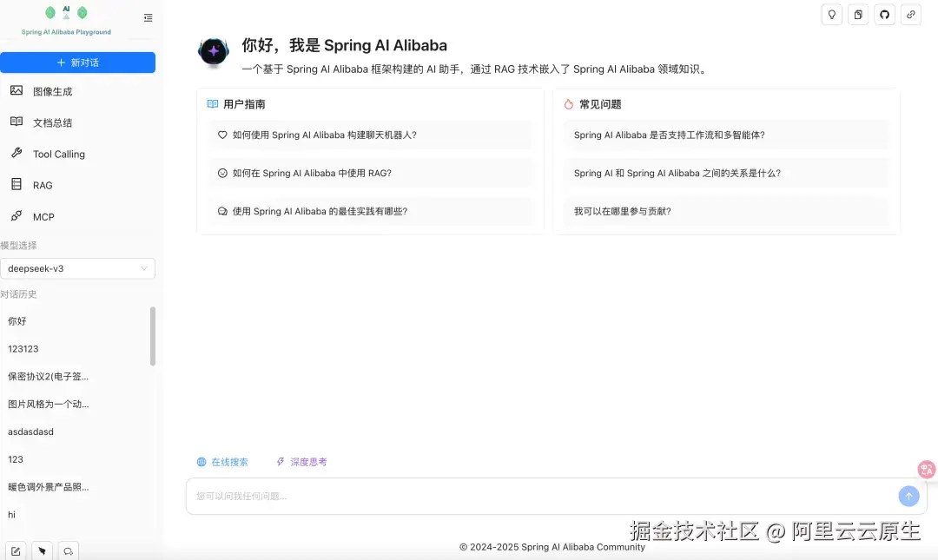Click the wrench icon beside Tool Calling
The width and height of the screenshot is (938, 560).
(x=17, y=153)
